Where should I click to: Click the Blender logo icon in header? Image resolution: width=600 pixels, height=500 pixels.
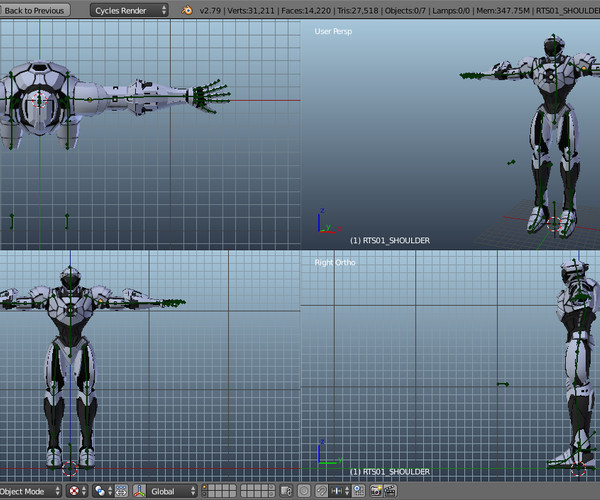click(187, 10)
